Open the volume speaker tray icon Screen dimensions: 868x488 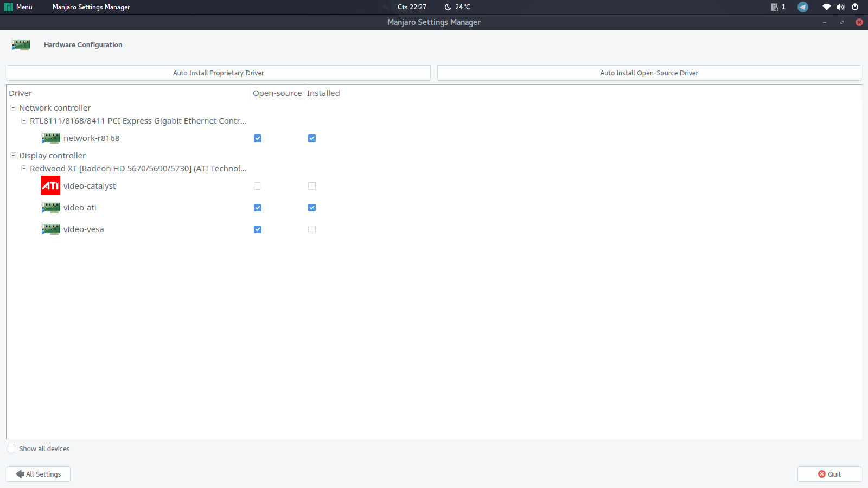[x=840, y=7]
